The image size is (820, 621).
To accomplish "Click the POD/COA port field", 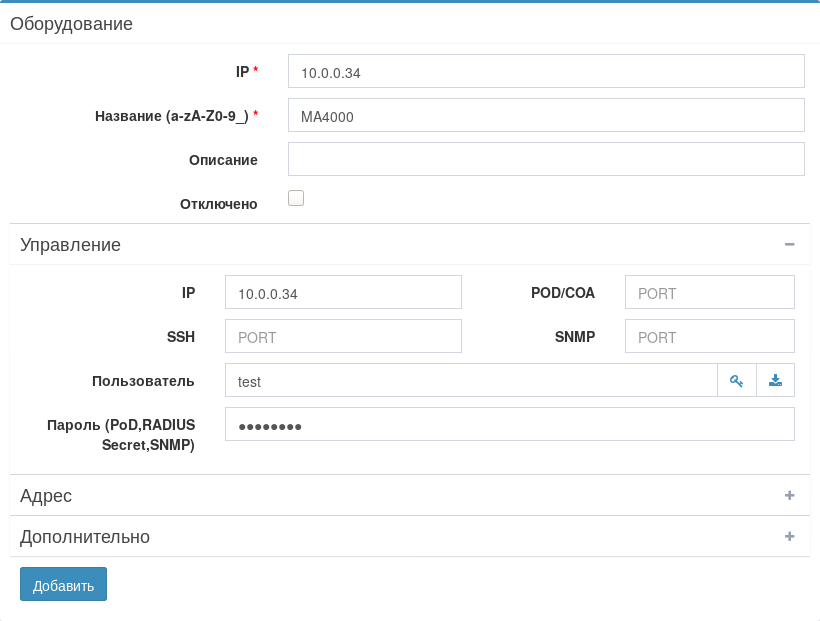I will click(709, 293).
